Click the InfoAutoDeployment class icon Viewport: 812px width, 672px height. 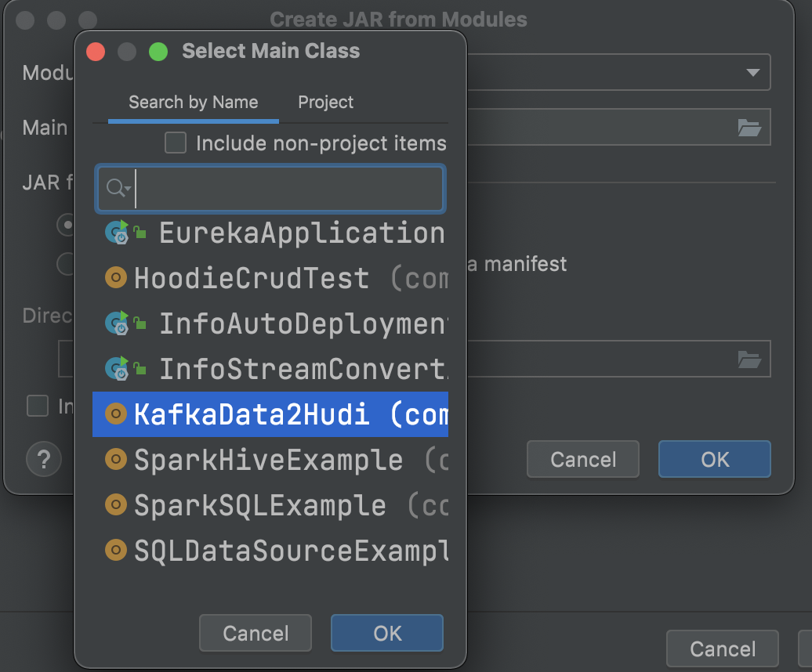click(x=117, y=323)
